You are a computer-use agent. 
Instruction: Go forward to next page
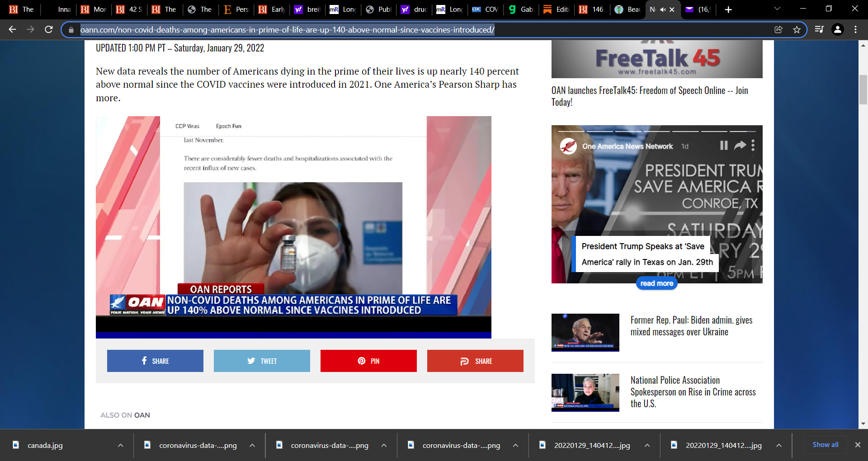pos(30,29)
